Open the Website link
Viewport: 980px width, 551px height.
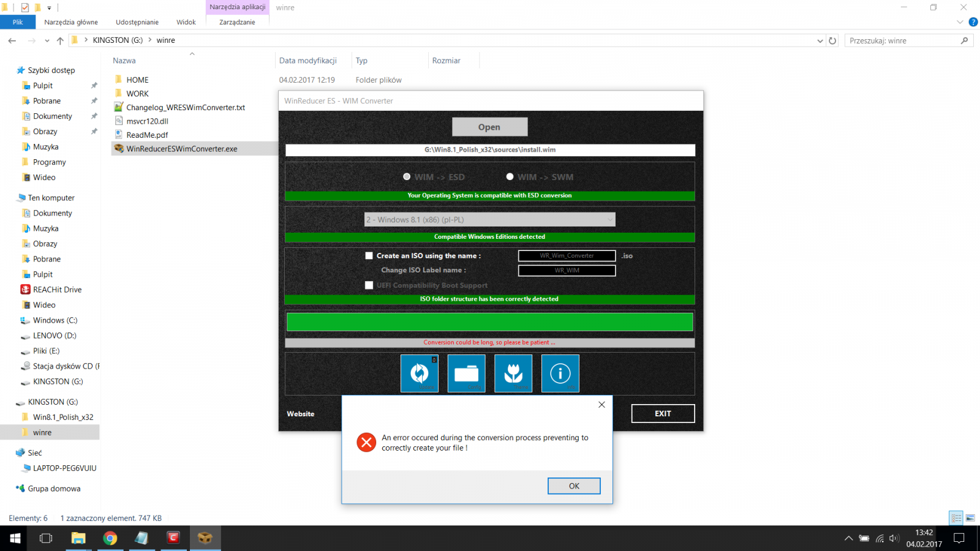pos(301,414)
